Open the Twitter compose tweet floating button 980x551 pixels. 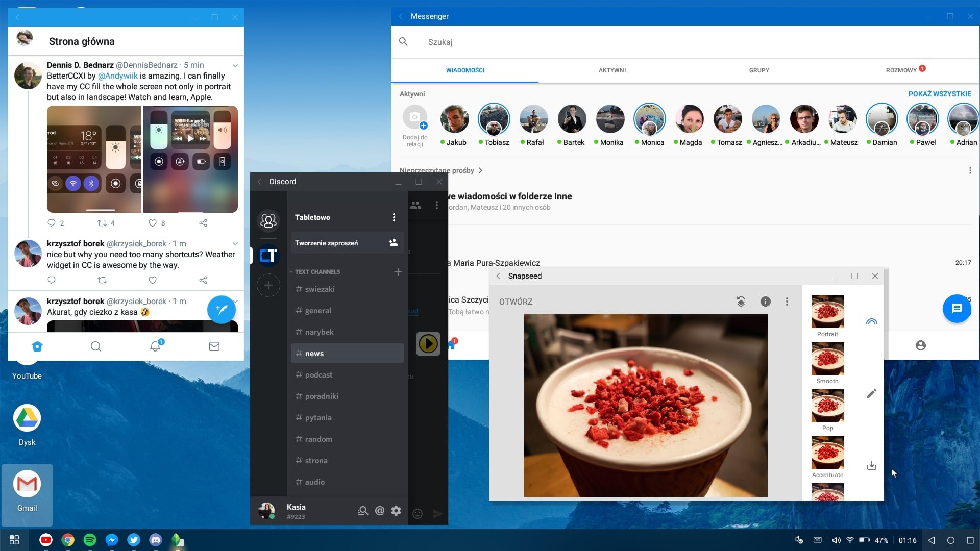pos(222,309)
